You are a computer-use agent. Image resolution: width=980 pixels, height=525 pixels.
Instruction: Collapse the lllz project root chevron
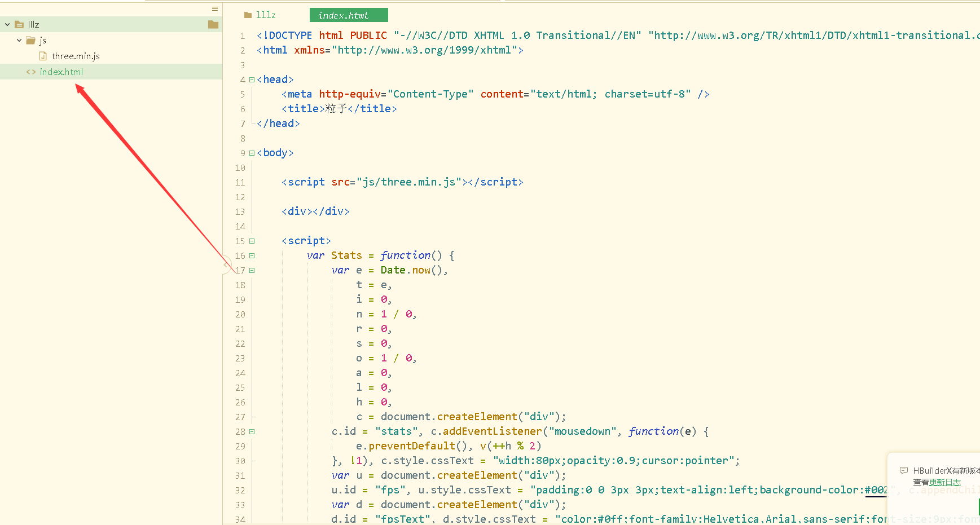coord(7,24)
